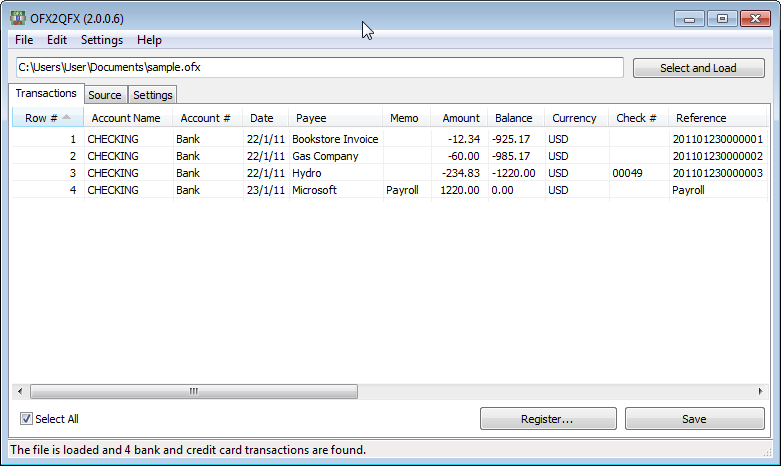Click the status bar message text
This screenshot has width=781, height=466.
pyautogui.click(x=188, y=450)
